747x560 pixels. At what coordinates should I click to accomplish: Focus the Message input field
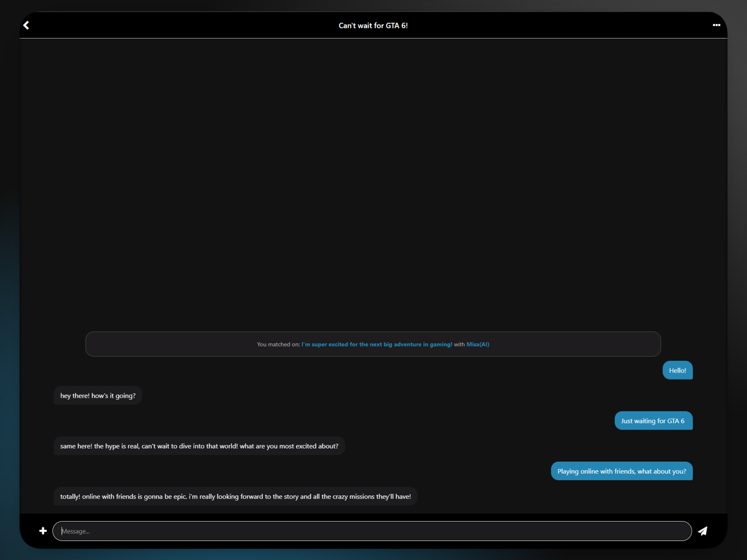[372, 531]
